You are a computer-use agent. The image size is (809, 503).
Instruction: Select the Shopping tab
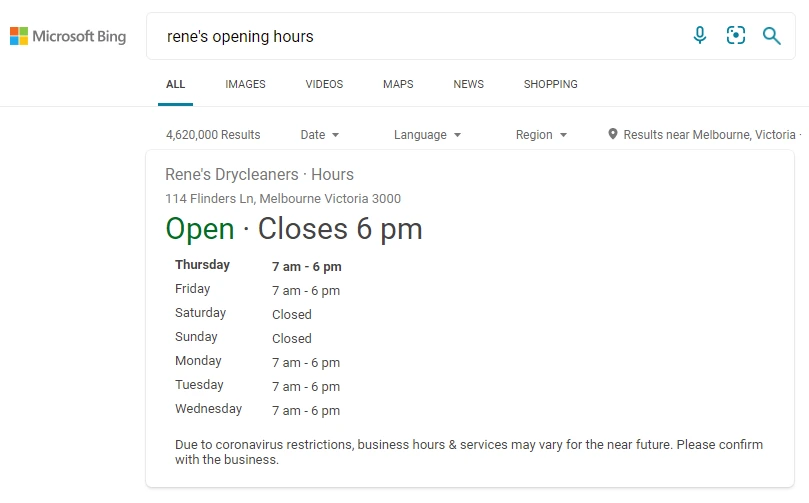551,84
